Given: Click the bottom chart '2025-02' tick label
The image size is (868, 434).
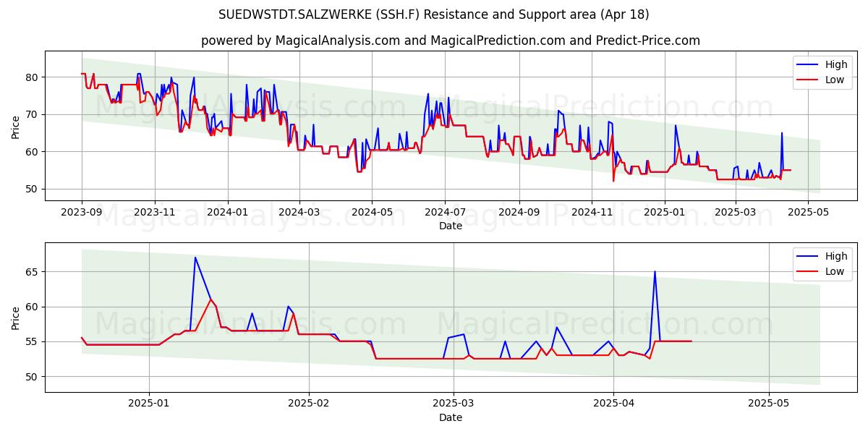Looking at the screenshot, I should pyautogui.click(x=309, y=404).
